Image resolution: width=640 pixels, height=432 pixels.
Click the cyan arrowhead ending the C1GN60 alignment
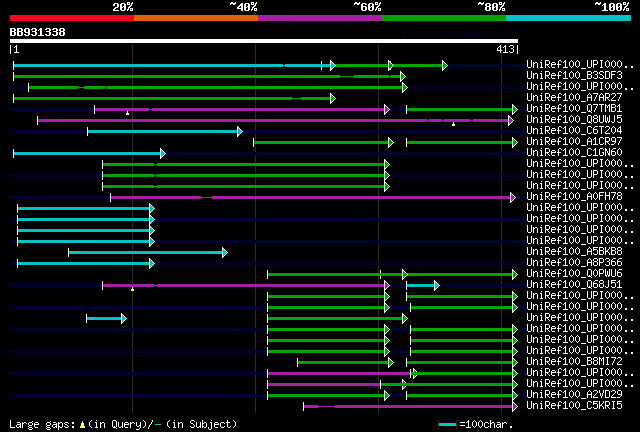[163, 154]
